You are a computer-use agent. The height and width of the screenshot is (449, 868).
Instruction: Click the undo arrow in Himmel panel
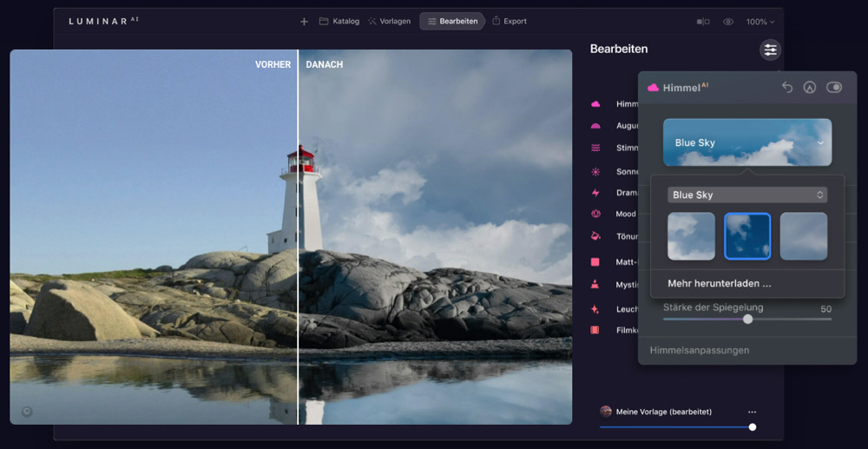pos(787,88)
